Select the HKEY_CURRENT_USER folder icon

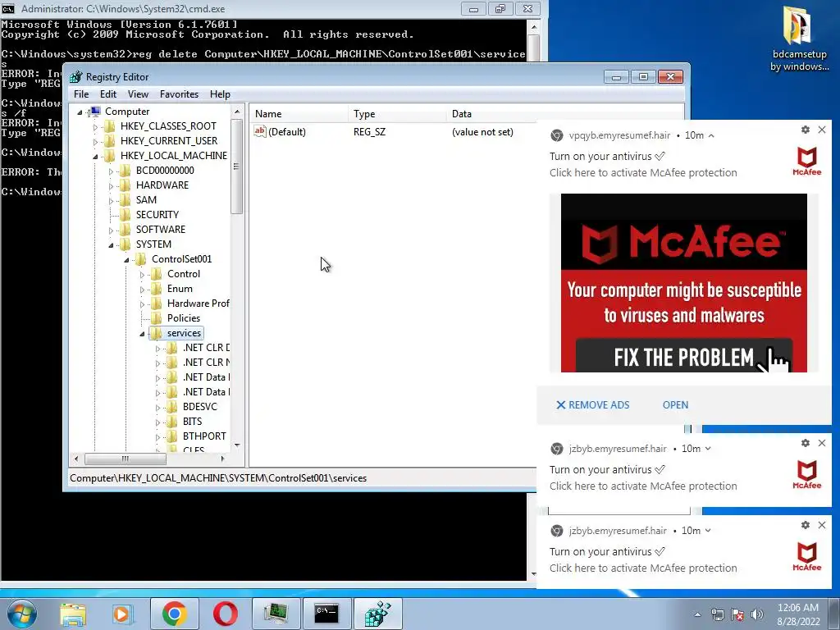tap(109, 141)
